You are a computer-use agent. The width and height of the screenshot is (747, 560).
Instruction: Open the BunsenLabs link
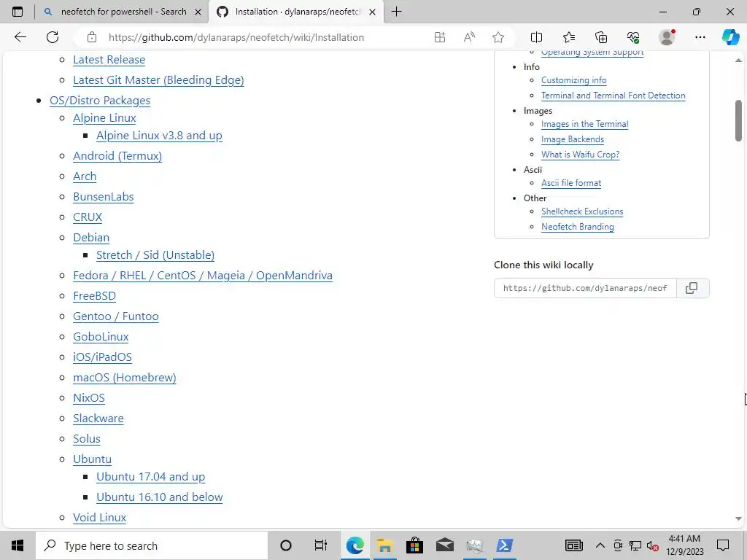coord(104,197)
